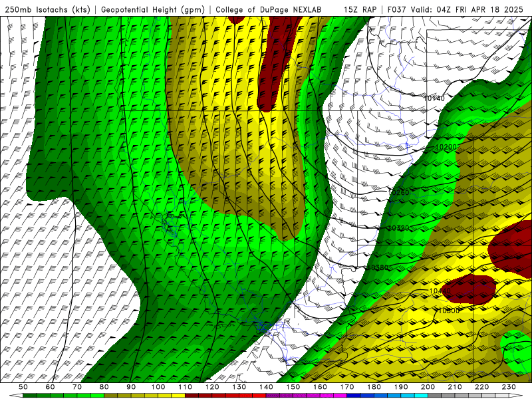Viewport: 532px width, 399px height.
Task: Click the legend value 60
Action: 51,387
